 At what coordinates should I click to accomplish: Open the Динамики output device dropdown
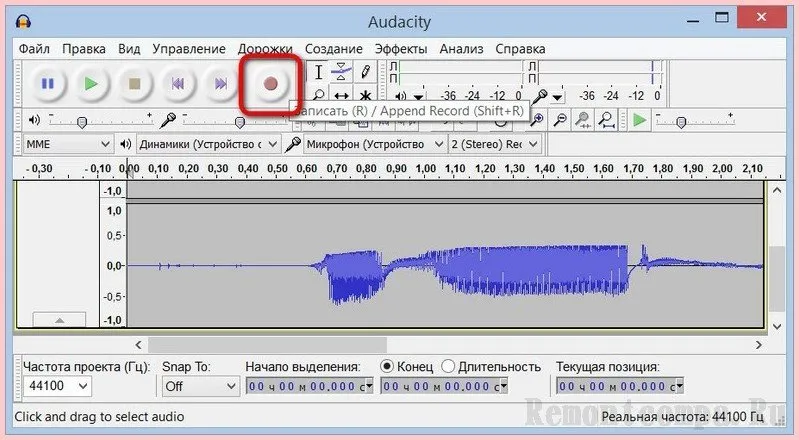[208, 144]
